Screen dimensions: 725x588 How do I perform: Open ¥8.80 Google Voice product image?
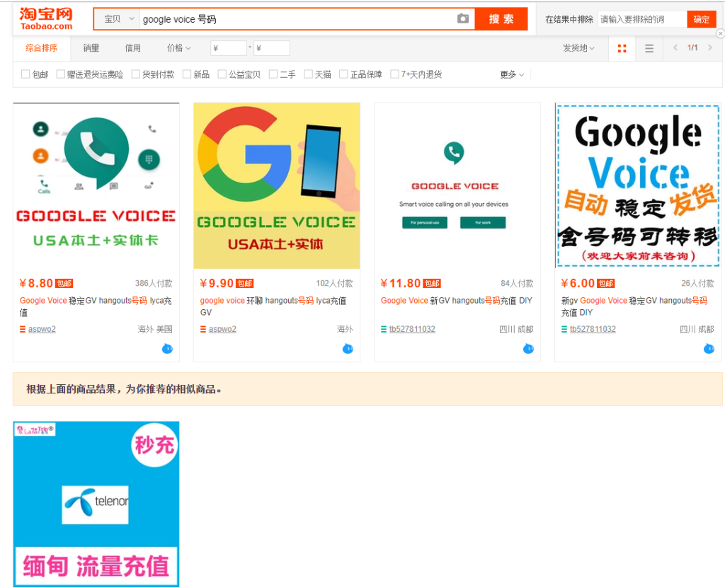click(96, 186)
